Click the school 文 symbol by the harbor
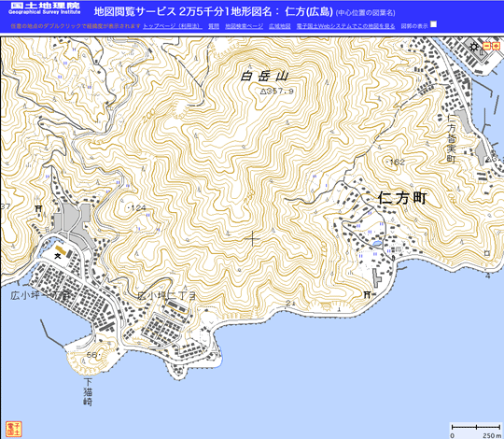This screenshot has width=504, height=439. click(x=58, y=256)
